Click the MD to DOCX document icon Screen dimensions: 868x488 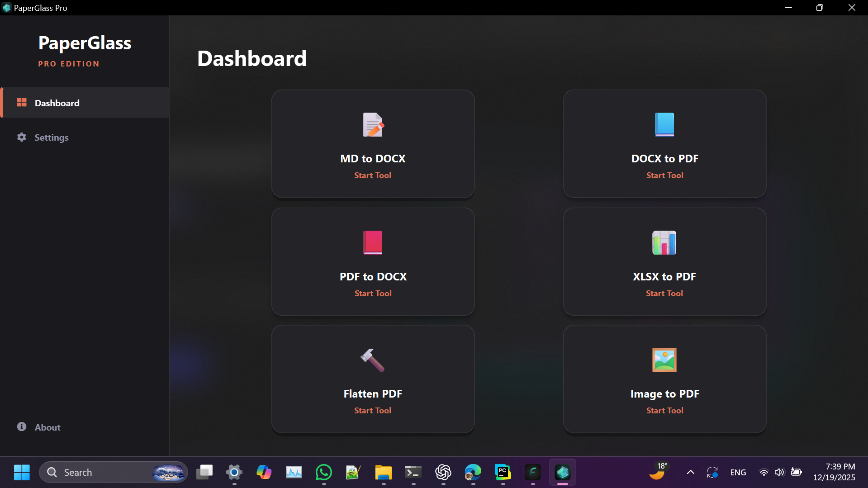[x=373, y=125]
